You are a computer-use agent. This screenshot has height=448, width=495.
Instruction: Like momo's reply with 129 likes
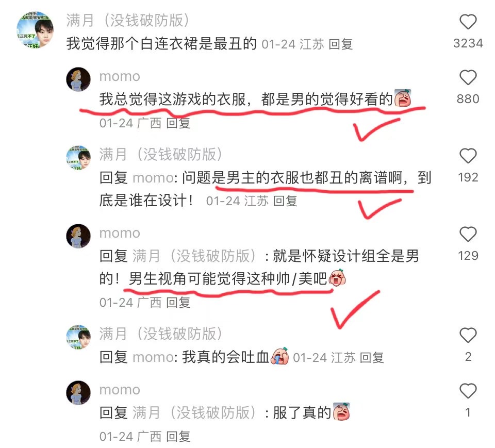pyautogui.click(x=468, y=234)
